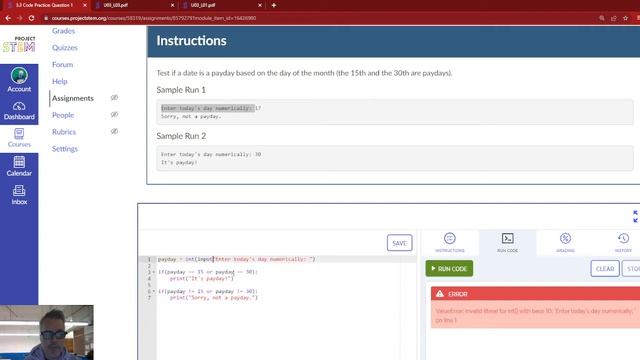The width and height of the screenshot is (640, 360).
Task: Open Courses in global navigation
Action: click(19, 138)
